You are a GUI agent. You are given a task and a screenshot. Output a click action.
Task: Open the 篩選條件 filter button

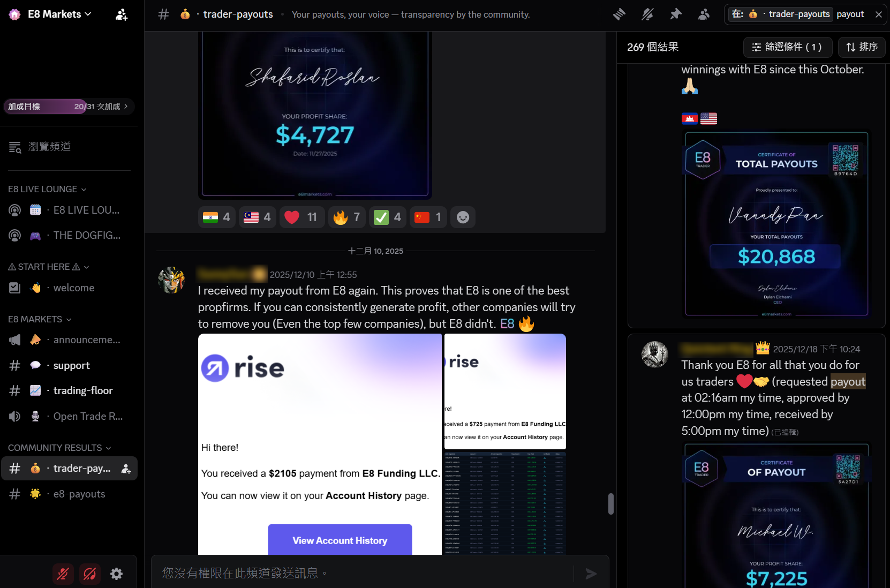point(788,47)
